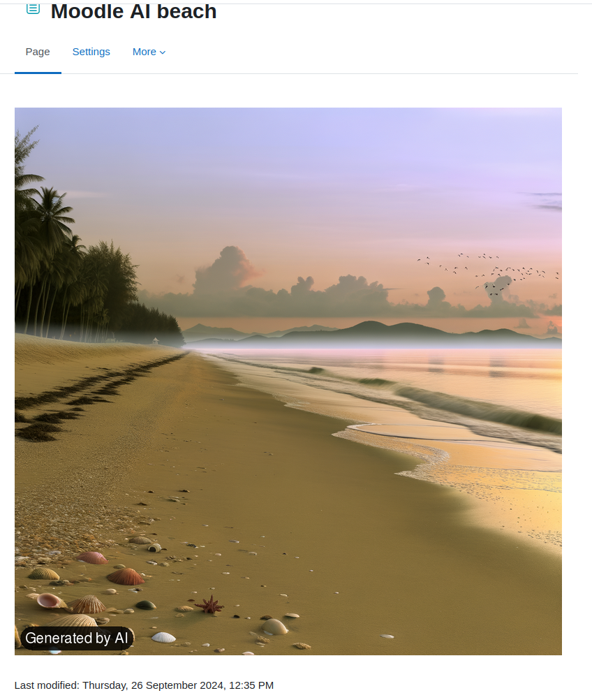This screenshot has height=700, width=592.
Task: Click the red-orange scallop shell on the sand
Action: [x=126, y=576]
